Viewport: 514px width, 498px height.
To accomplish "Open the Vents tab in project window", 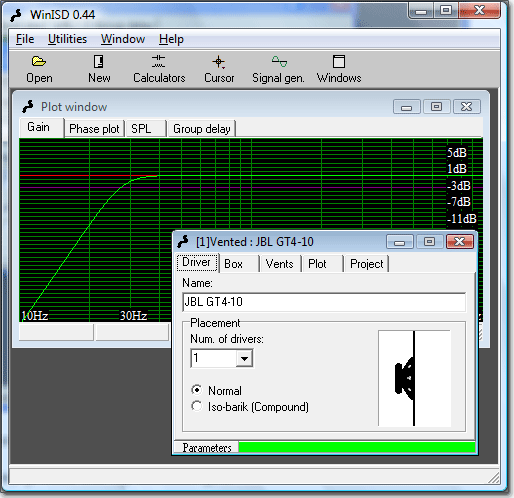I will 279,264.
